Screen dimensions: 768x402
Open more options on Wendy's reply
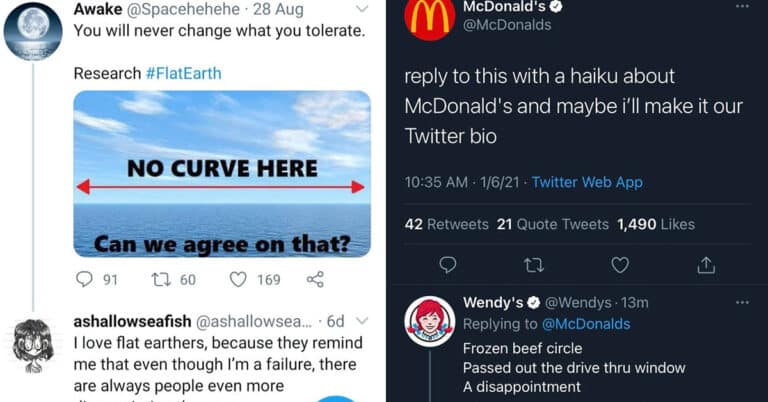point(741,302)
